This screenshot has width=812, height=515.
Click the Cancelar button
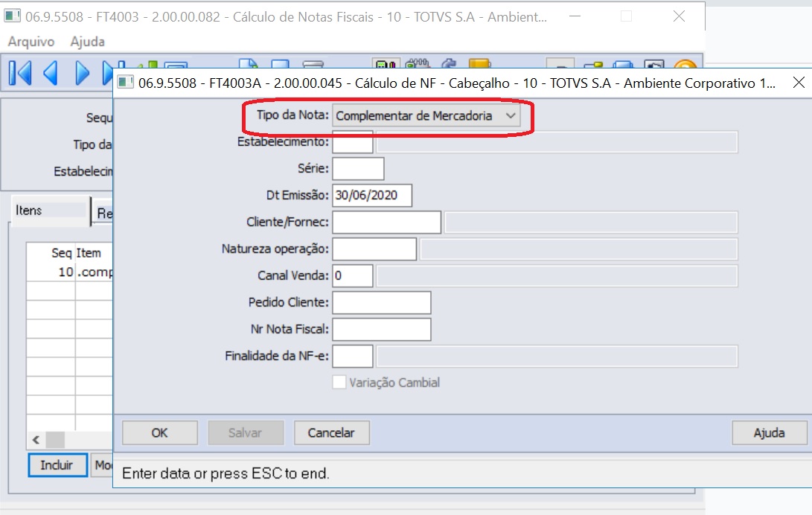click(x=331, y=432)
